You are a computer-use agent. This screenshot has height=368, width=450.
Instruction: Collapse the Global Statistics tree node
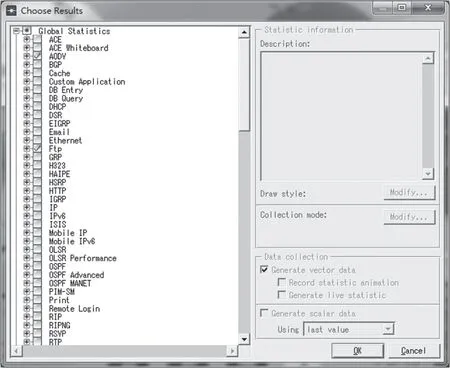coord(16,31)
